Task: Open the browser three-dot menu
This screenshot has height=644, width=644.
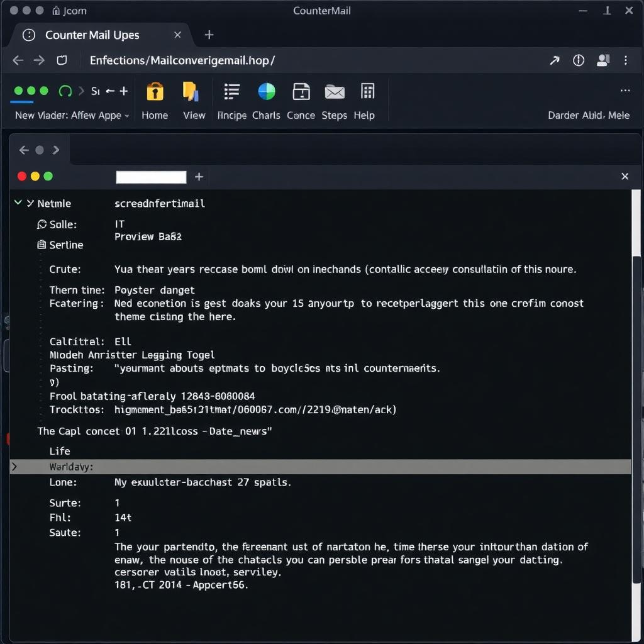Action: [x=626, y=60]
